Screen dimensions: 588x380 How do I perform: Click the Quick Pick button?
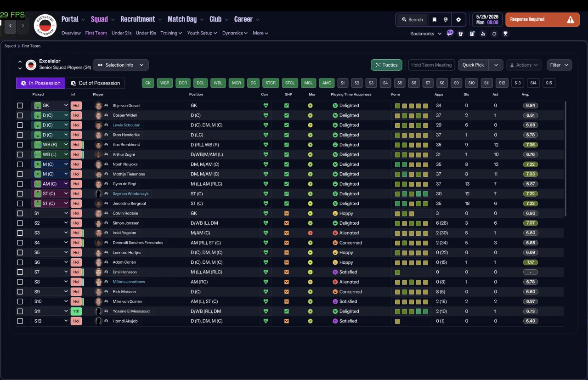(x=473, y=65)
